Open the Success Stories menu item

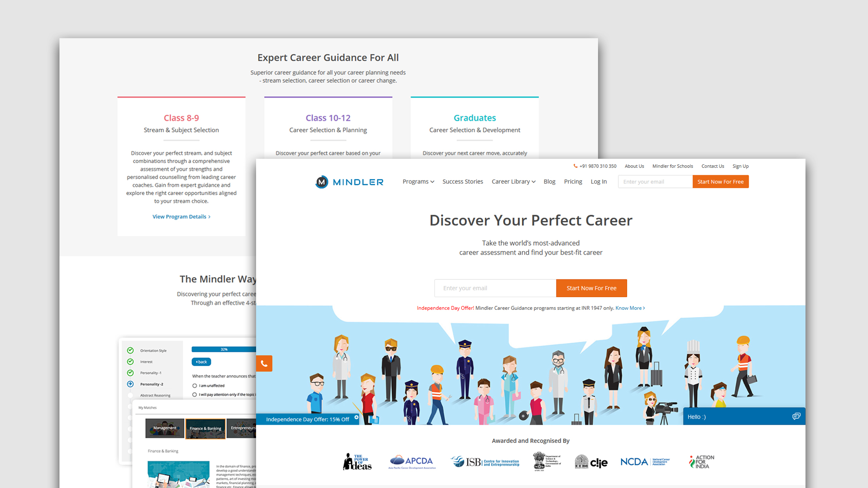pos(462,182)
